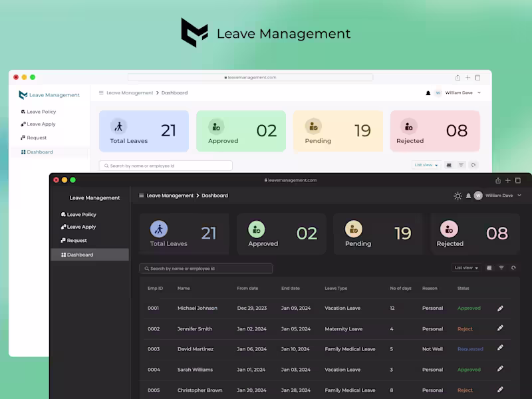Click Rejected card in light window
This screenshot has width=532, height=399.
click(435, 131)
